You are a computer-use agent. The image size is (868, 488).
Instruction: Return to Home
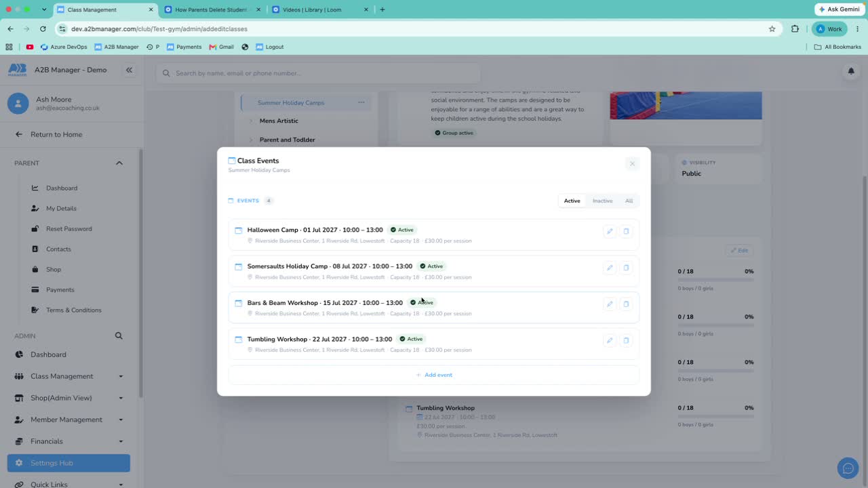tap(56, 134)
